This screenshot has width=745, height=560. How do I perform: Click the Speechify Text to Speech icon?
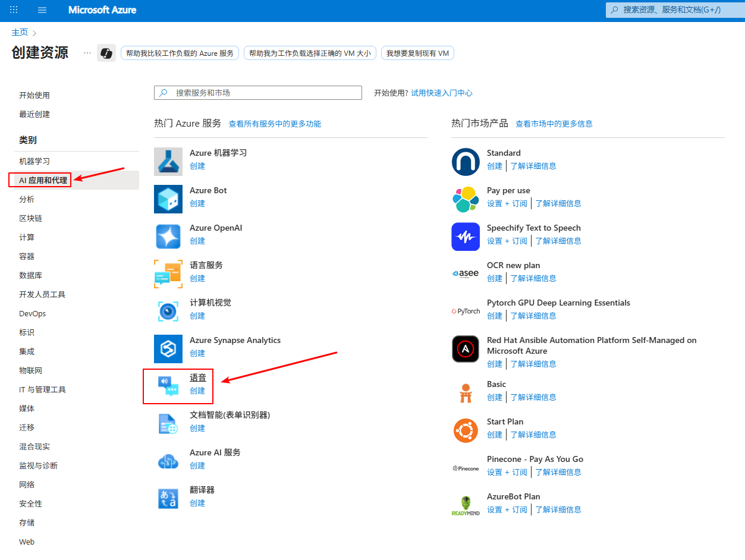[466, 237]
